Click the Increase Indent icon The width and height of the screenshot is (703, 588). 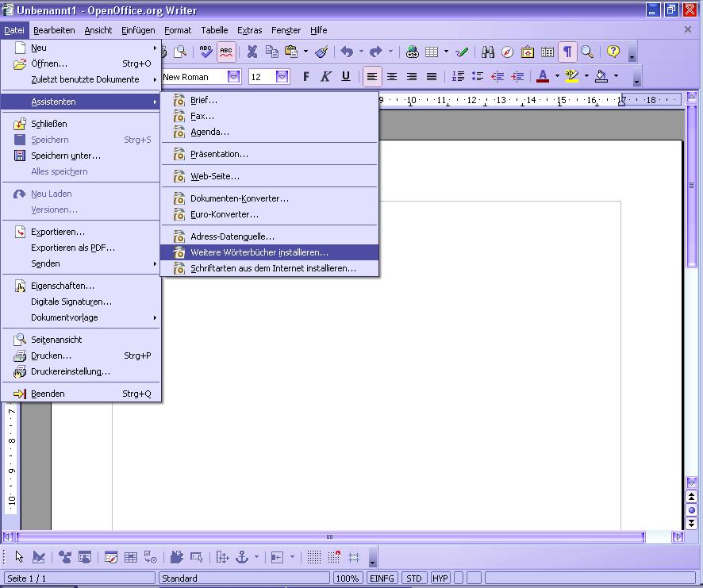tap(517, 77)
